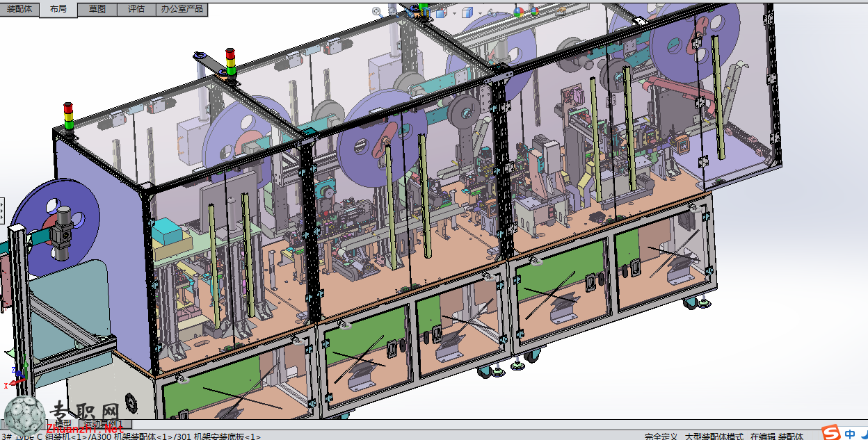Click the Section View icon

pos(441,13)
